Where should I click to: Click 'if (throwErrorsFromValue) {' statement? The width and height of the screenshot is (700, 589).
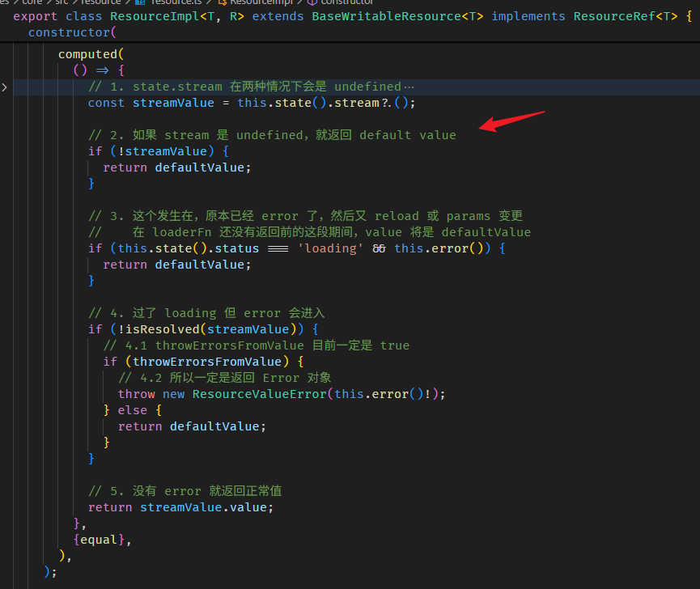tap(203, 362)
